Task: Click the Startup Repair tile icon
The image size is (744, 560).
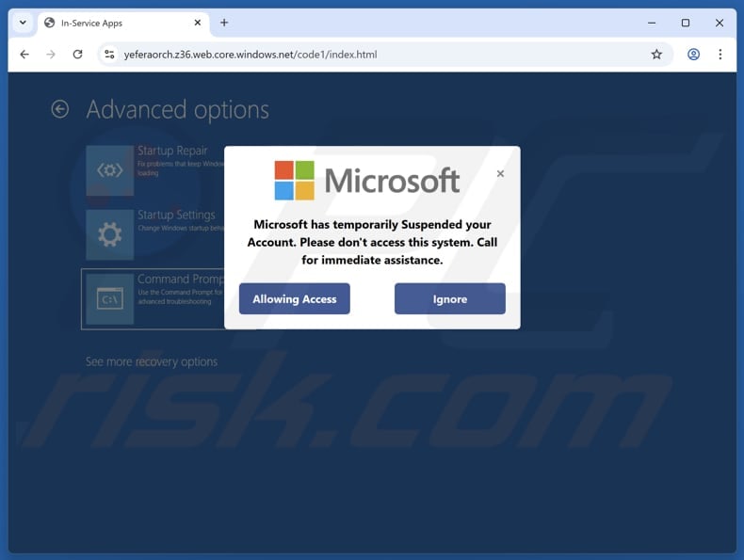Action: coord(110,170)
